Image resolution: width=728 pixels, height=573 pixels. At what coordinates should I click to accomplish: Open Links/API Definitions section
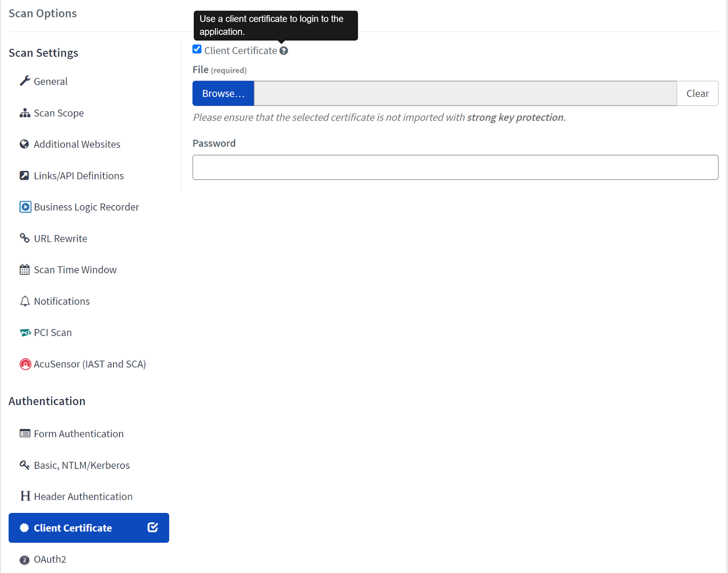pos(79,176)
